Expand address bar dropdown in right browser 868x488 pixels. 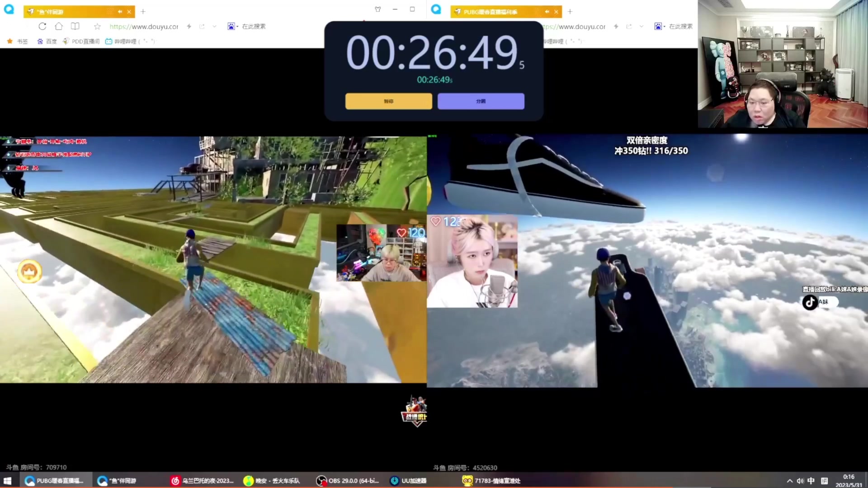pyautogui.click(x=641, y=27)
